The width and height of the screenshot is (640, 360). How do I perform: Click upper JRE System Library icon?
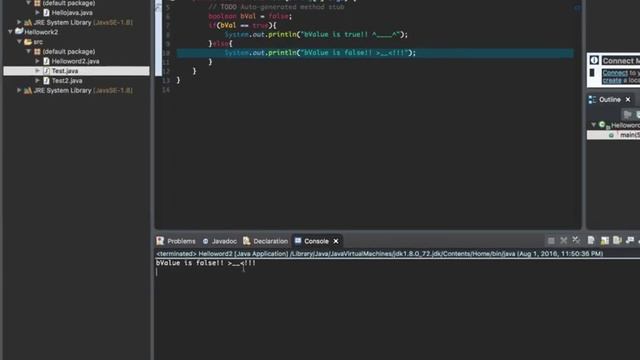(28, 22)
